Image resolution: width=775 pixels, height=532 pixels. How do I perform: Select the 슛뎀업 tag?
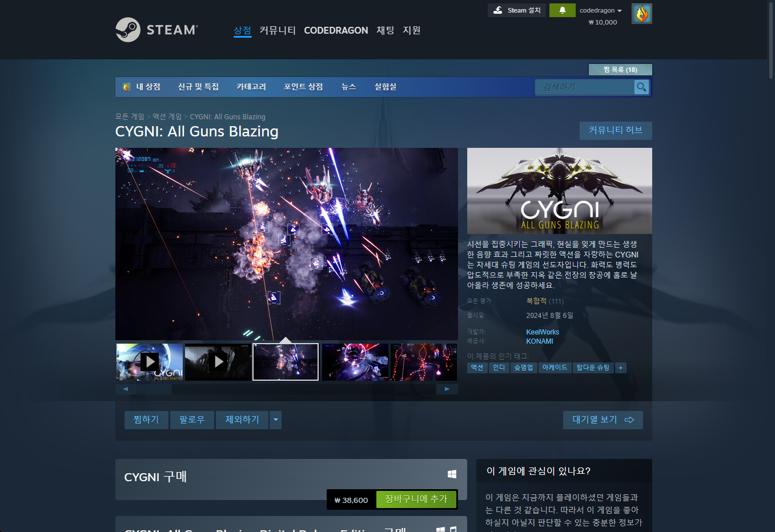coord(523,368)
